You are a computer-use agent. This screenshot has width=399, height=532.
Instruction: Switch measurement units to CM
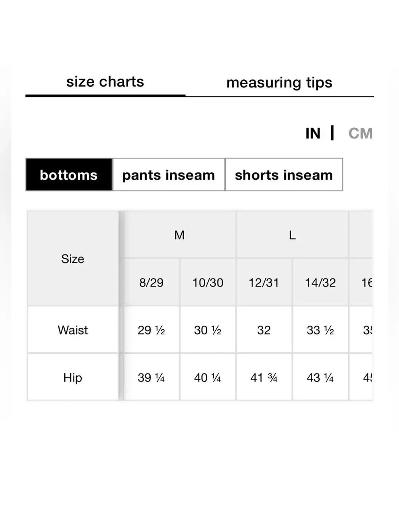[x=360, y=133]
